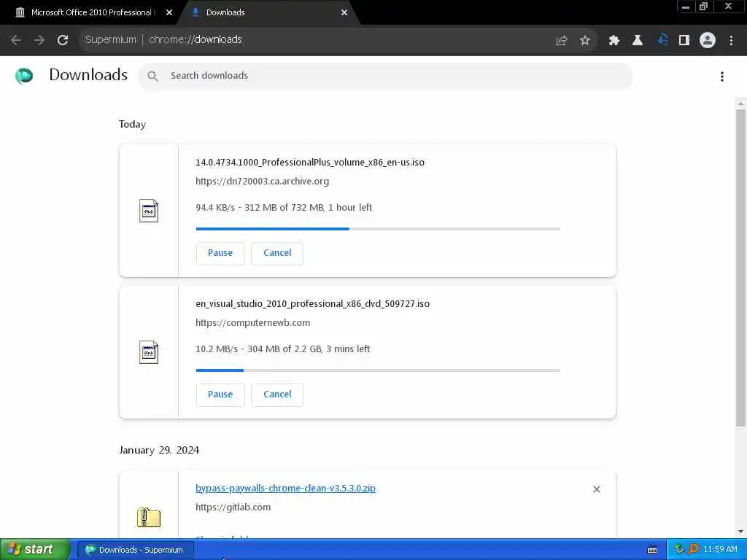Click the https://computernewb.com source text
The height and width of the screenshot is (560, 747).
(x=252, y=323)
